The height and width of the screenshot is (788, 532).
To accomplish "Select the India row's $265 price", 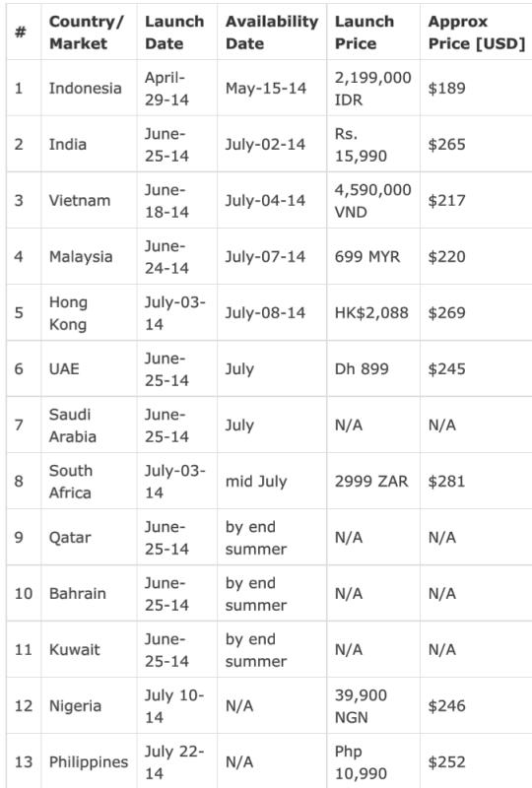I will (446, 145).
